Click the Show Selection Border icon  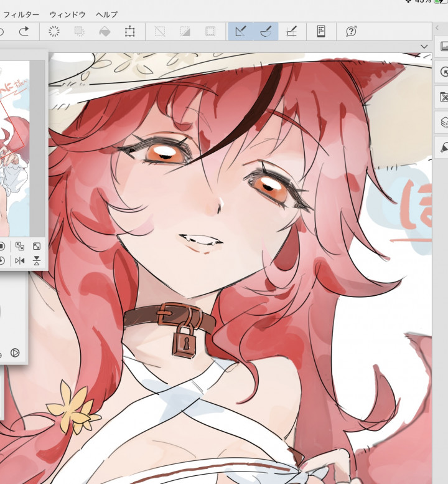[x=210, y=31]
